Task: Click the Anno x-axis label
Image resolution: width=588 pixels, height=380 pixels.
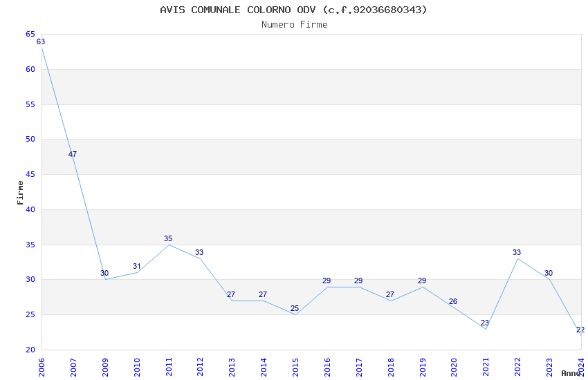Action: click(x=571, y=373)
